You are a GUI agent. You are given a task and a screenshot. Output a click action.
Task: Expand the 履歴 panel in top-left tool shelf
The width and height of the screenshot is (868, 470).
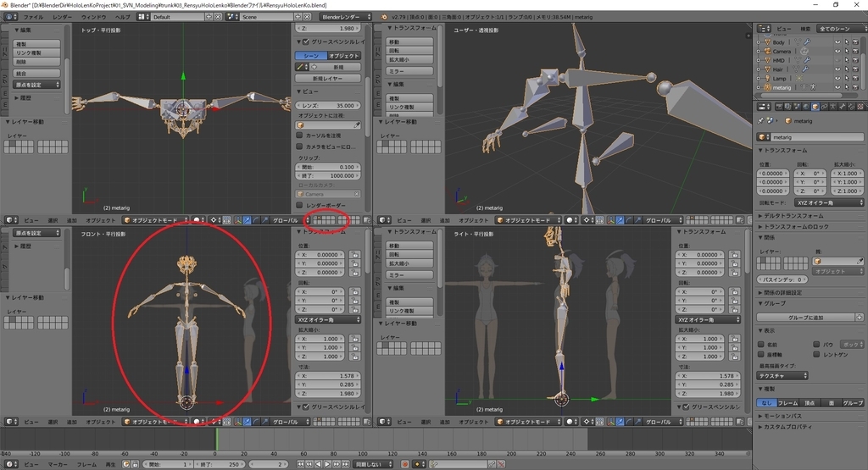[23, 98]
